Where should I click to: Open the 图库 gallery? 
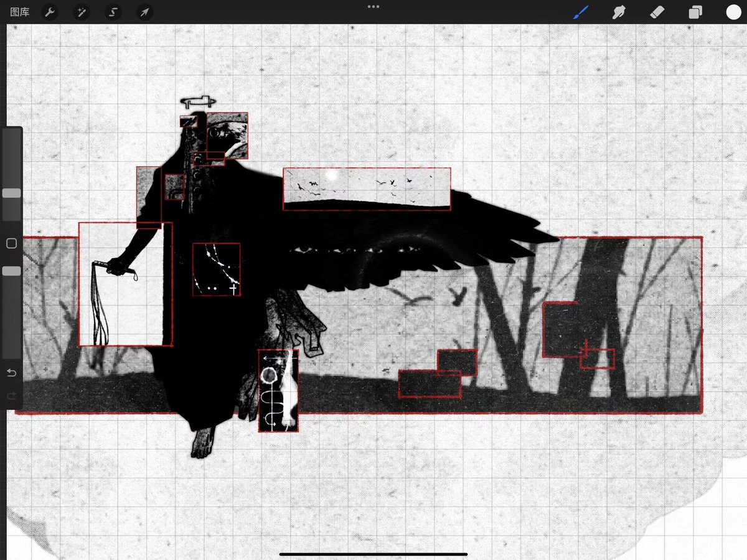(20, 12)
